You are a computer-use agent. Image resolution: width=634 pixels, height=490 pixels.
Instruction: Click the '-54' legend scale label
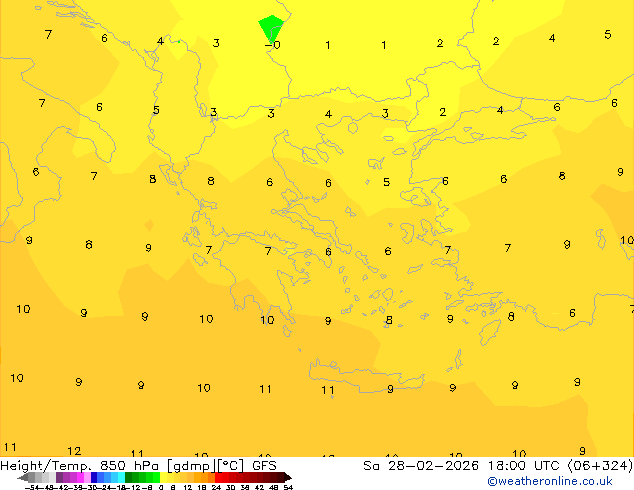32,487
